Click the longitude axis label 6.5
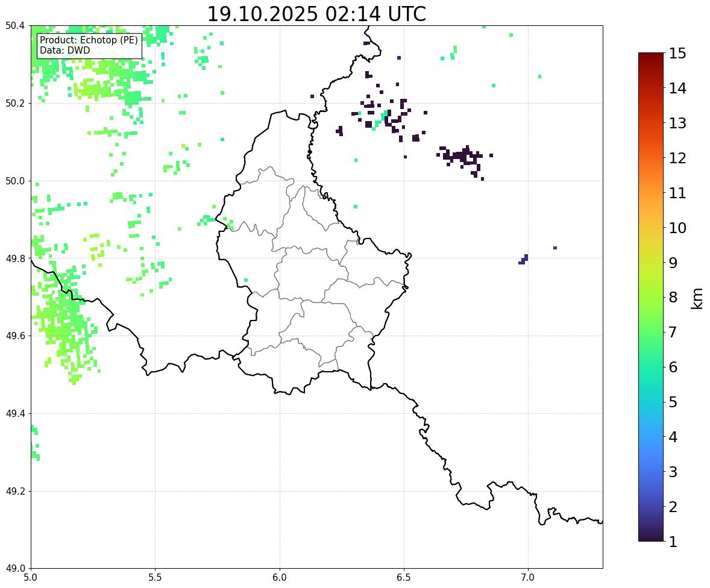Image resolution: width=710 pixels, height=588 pixels. (404, 578)
